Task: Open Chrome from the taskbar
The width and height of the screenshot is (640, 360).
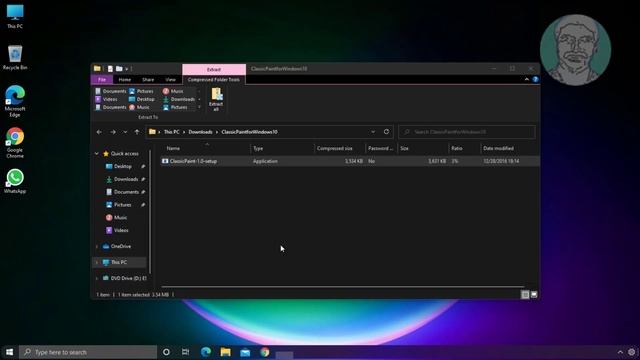Action: pyautogui.click(x=264, y=352)
